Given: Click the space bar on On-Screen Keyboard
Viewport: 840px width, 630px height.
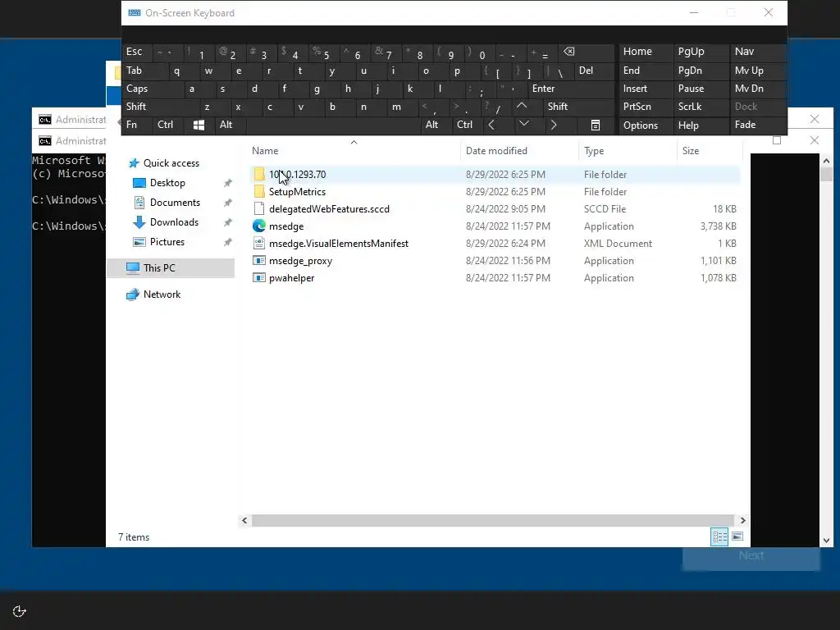Looking at the screenshot, I should click(333, 125).
